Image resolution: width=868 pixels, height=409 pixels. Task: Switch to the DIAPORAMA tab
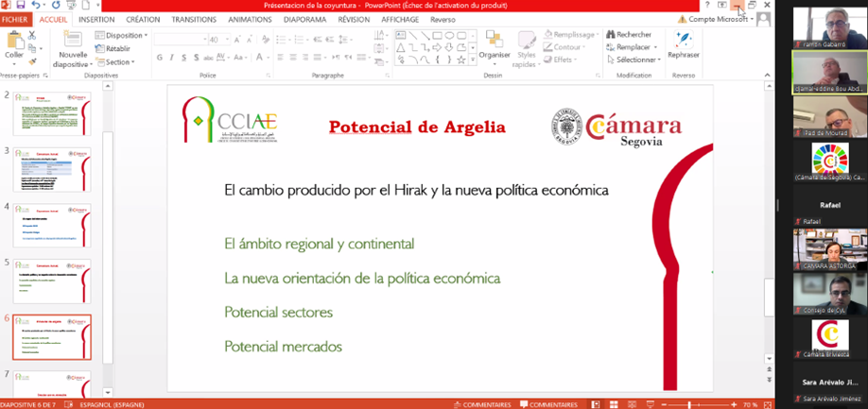(305, 19)
